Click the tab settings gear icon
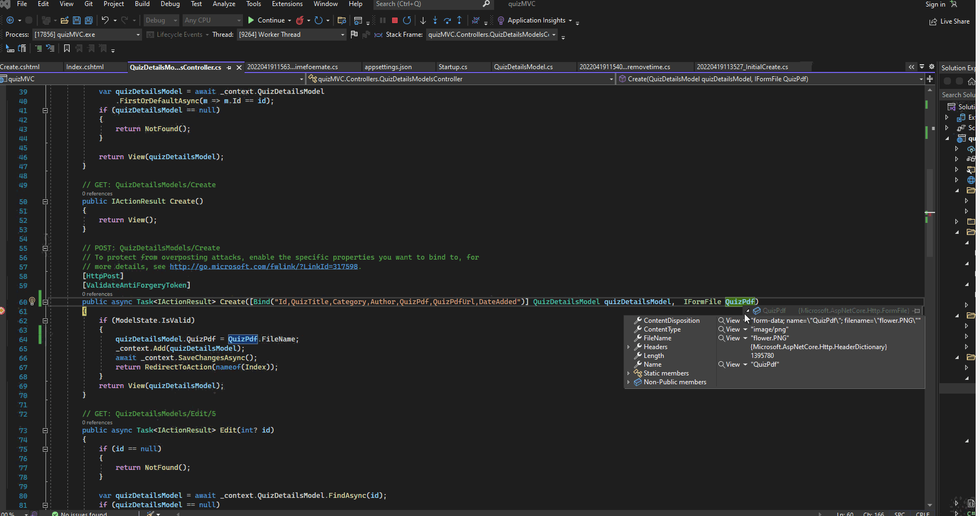This screenshot has width=980, height=516. (x=932, y=67)
